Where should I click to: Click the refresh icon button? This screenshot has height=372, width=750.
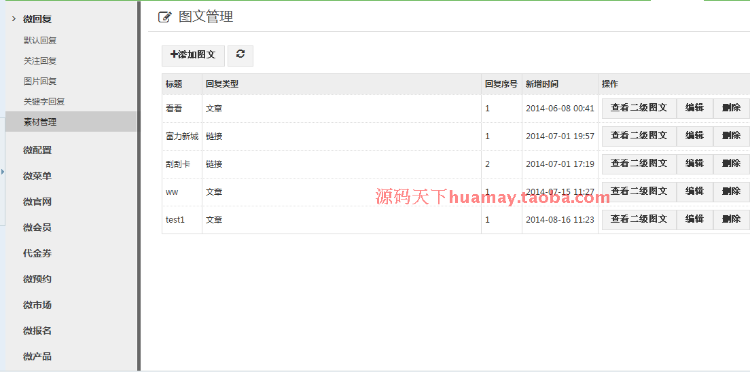(240, 55)
